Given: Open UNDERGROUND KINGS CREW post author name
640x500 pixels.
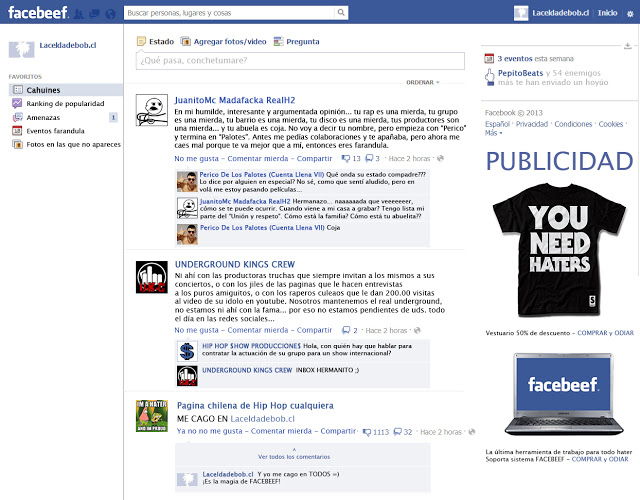Looking at the screenshot, I should click(235, 264).
